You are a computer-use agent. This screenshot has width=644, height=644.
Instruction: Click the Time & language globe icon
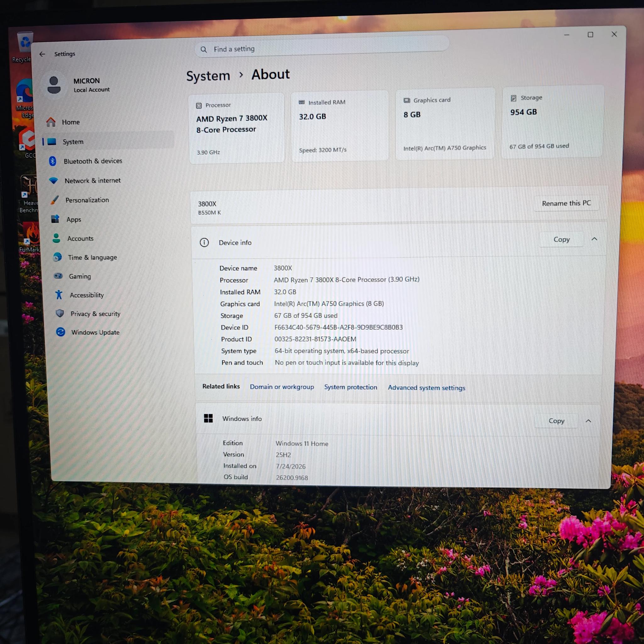57,257
